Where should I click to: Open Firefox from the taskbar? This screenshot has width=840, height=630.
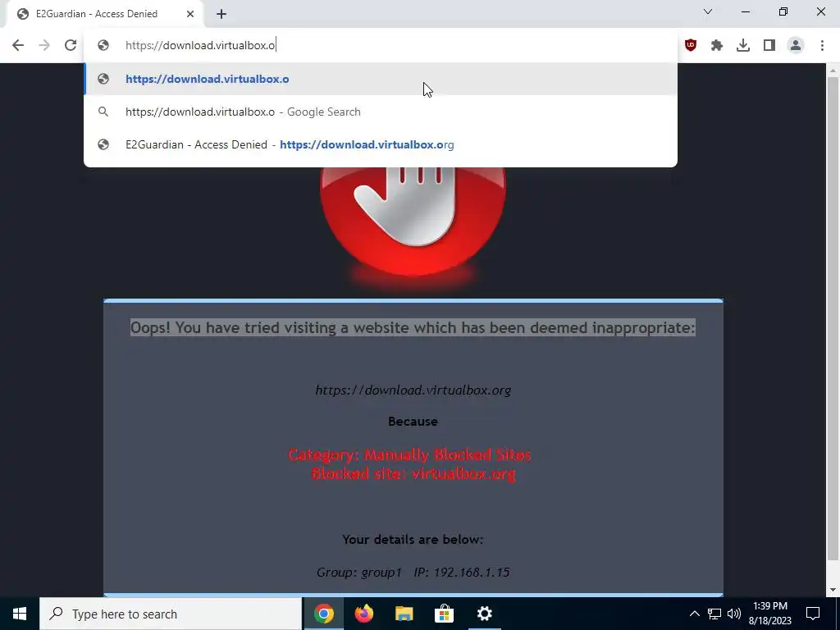(363, 614)
